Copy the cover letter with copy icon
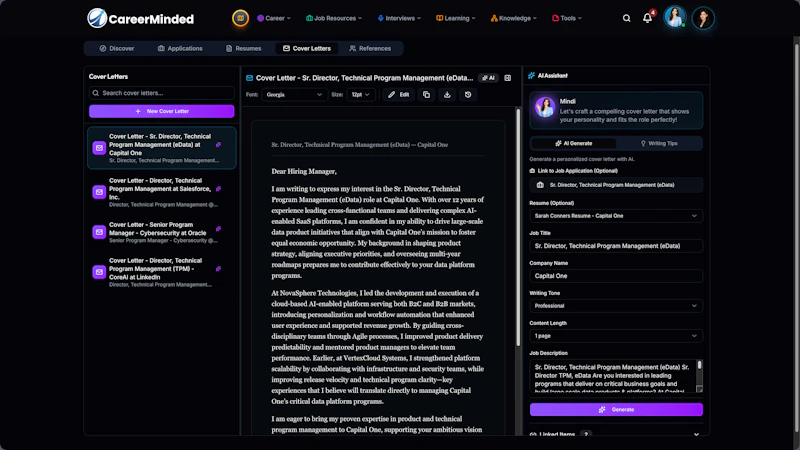The width and height of the screenshot is (800, 450). coord(427,94)
